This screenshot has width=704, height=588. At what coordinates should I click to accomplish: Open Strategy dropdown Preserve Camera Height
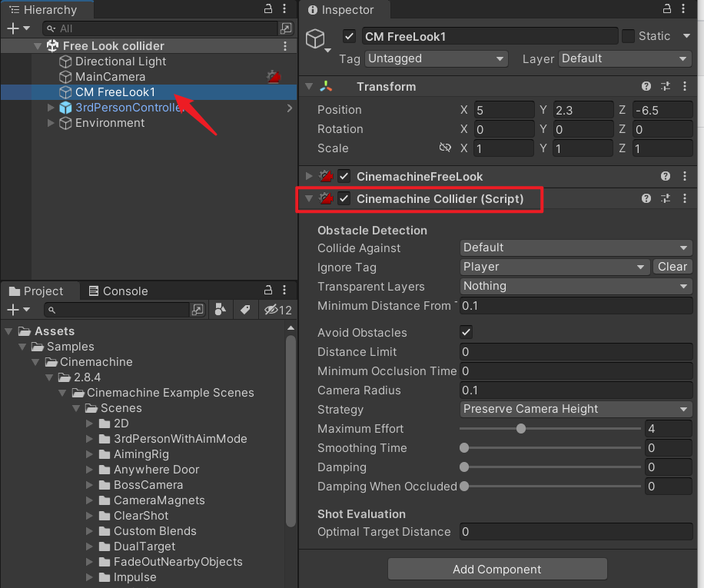tap(576, 410)
